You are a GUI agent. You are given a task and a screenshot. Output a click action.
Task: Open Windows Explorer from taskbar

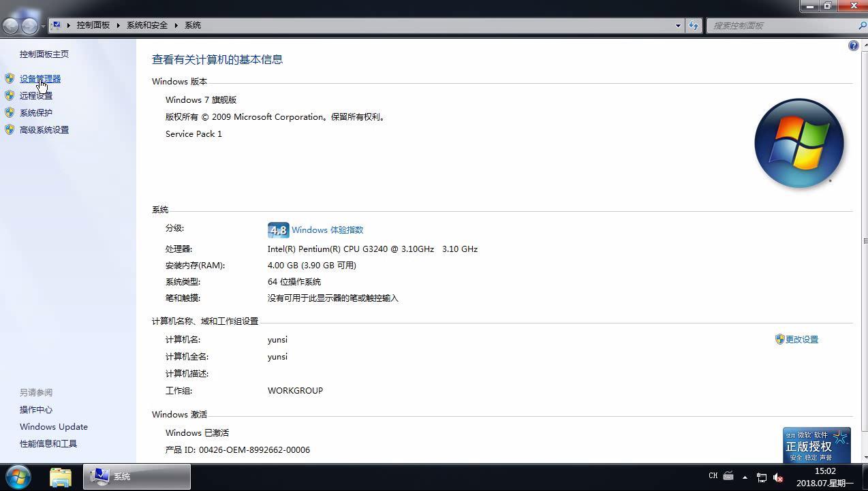(61, 477)
